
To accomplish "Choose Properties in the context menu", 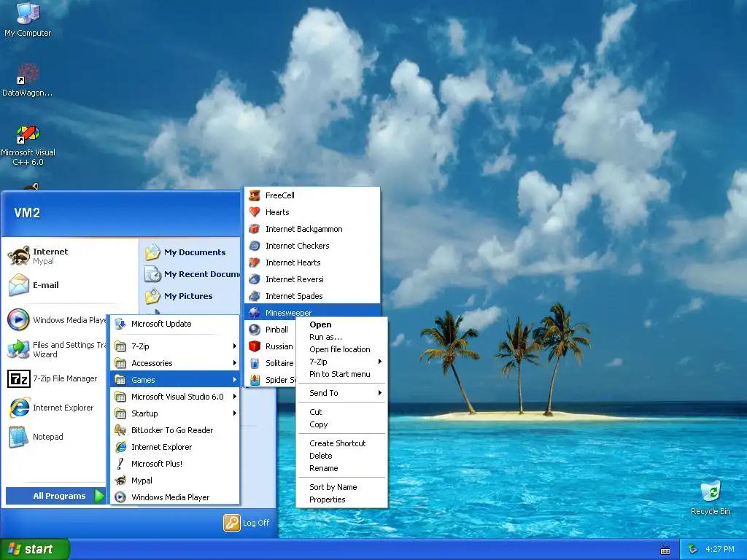I will (x=341, y=499).
